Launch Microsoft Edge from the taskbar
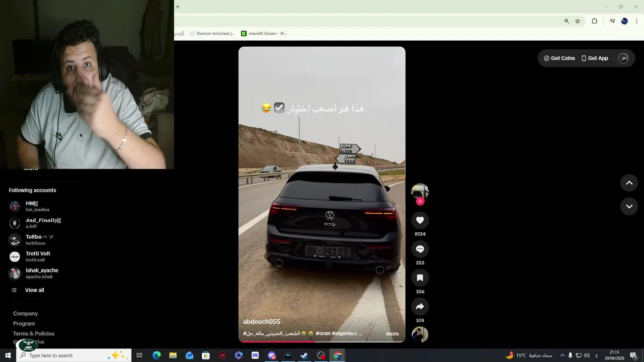 pyautogui.click(x=156, y=355)
